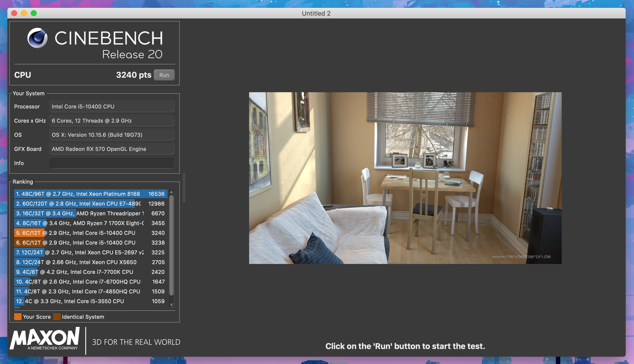Click the brown Identical System swatch
Viewport: 634px width, 364px height.
click(x=57, y=317)
